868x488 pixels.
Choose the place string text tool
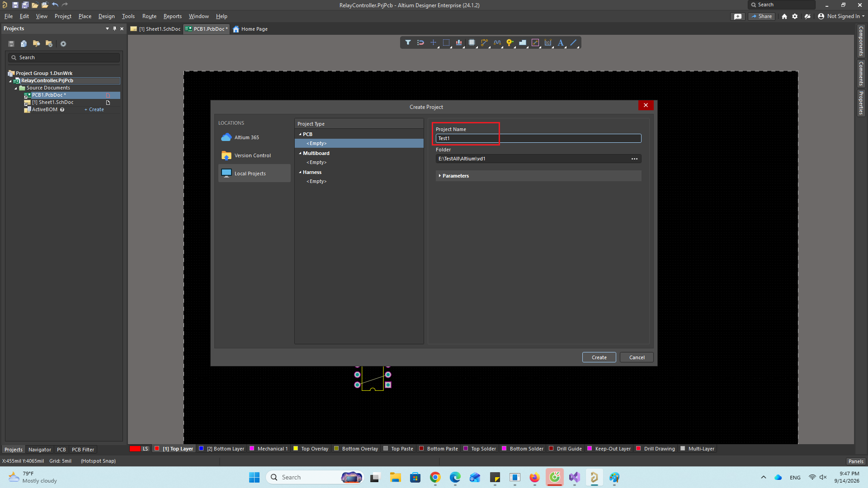(x=561, y=42)
